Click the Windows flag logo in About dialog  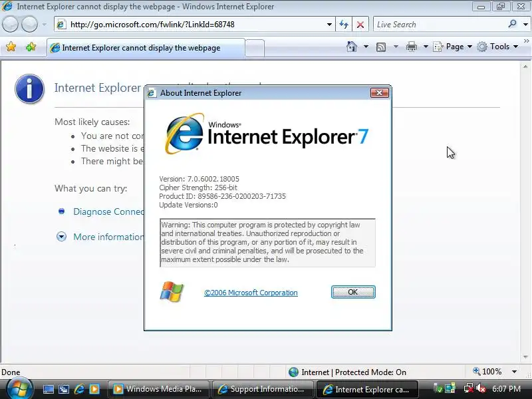(172, 291)
